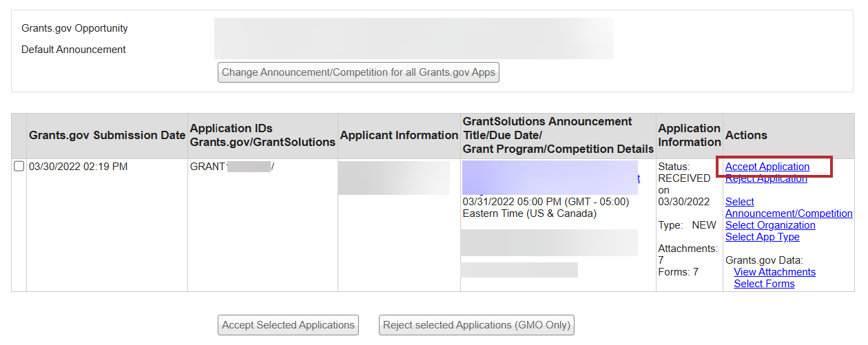Image resolution: width=868 pixels, height=345 pixels.
Task: Click the Grants.gov Opportunity label
Action: (x=74, y=28)
